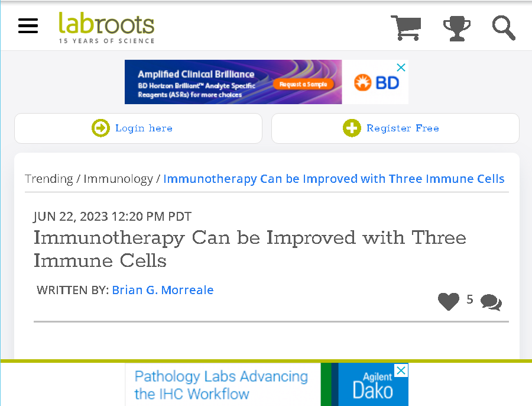Close the BD banner advertisement
This screenshot has width=532, height=406.
[401, 67]
